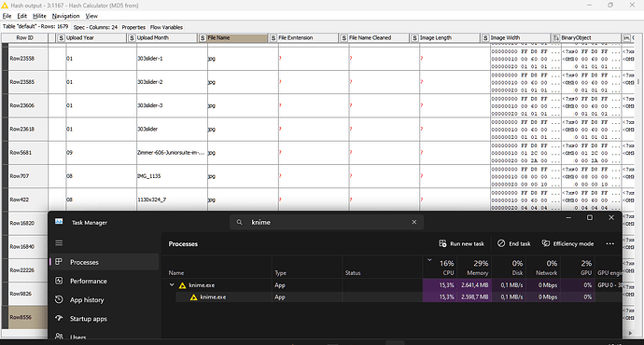Switch to the Table default rows tab
The image size is (644, 345).
[x=35, y=27]
